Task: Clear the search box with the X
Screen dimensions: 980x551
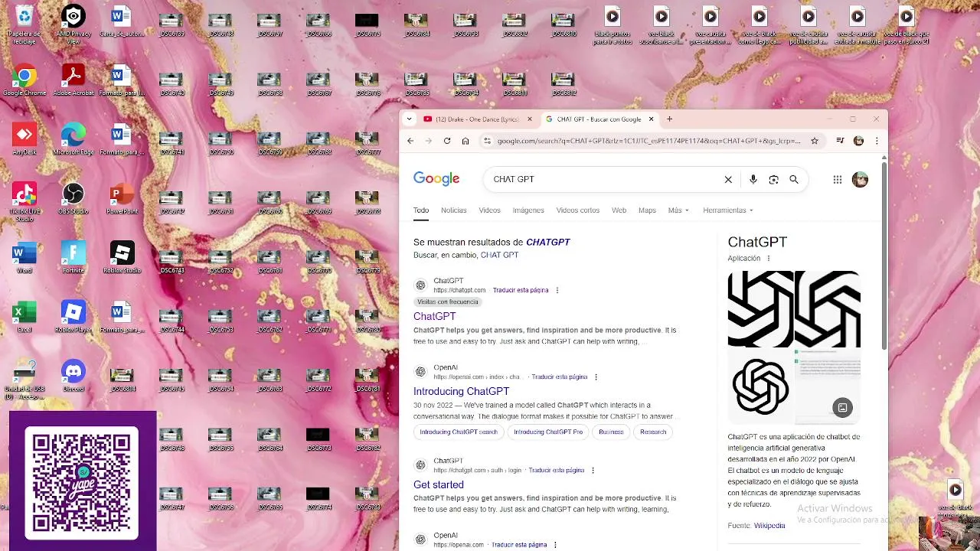Action: pos(728,179)
